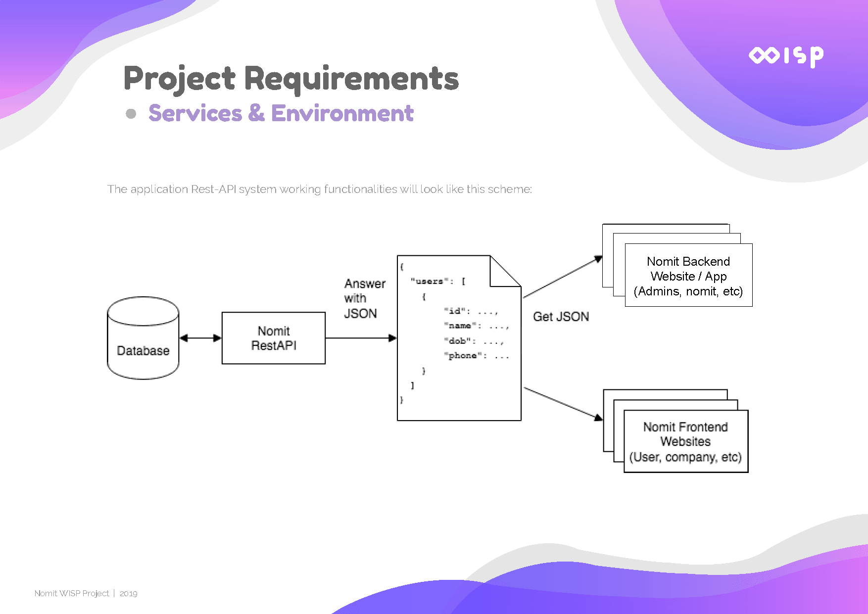Click the "Project Requirements" title
Viewport: 868px width, 614px height.
[x=291, y=78]
